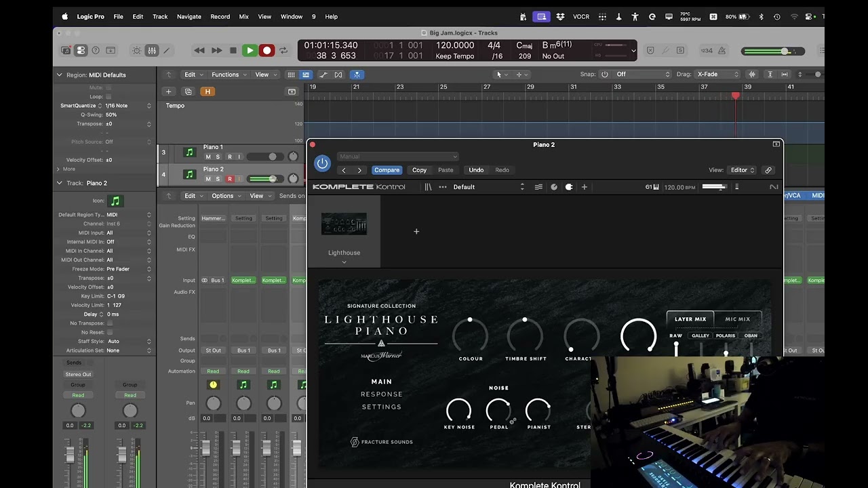Open the Mixer toolbar button
The height and width of the screenshot is (488, 868).
click(x=152, y=50)
